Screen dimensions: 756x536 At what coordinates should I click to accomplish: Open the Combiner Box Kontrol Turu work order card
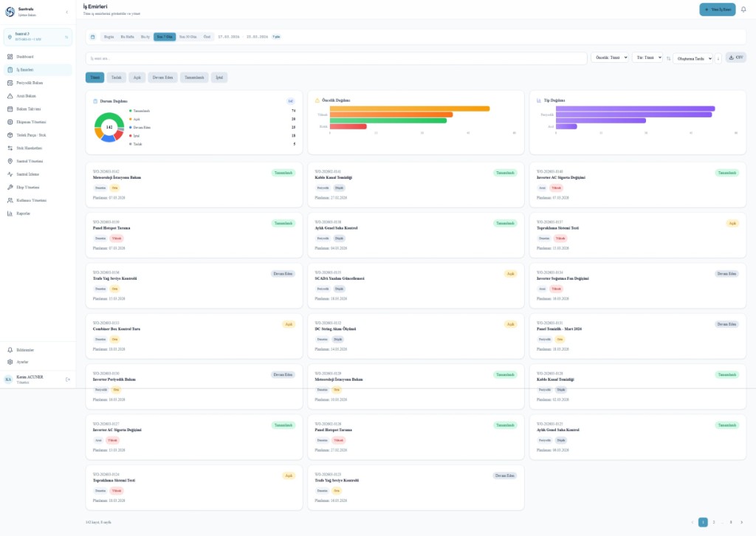pyautogui.click(x=194, y=337)
